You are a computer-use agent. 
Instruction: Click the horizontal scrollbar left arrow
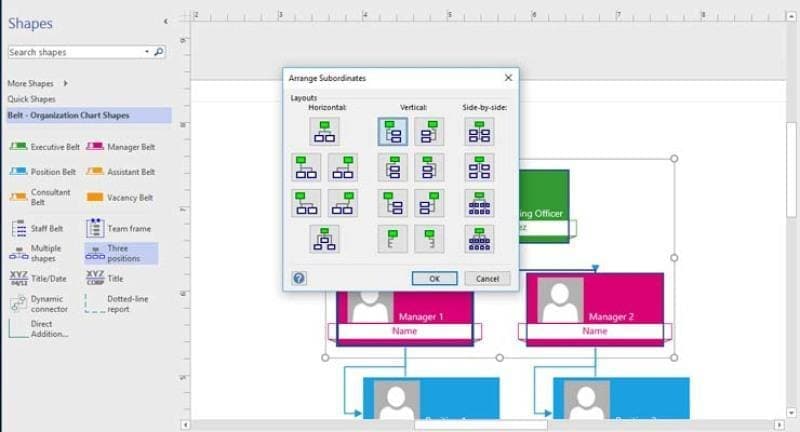point(186,424)
